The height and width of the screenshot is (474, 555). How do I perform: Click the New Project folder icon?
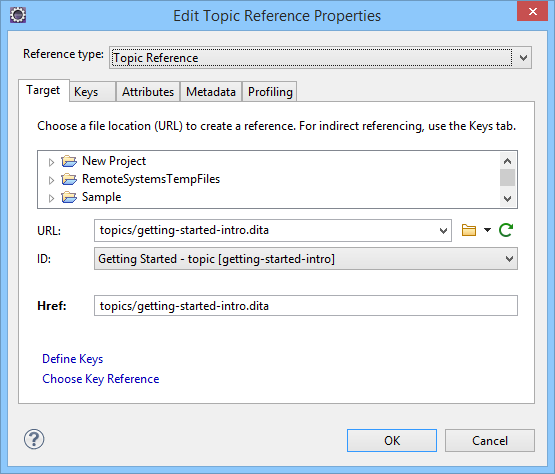(x=69, y=161)
